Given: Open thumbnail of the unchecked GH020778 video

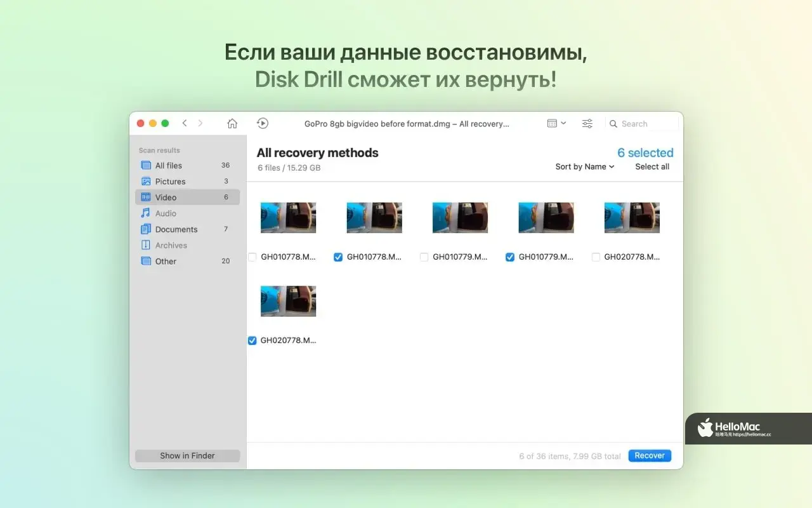Looking at the screenshot, I should (632, 218).
